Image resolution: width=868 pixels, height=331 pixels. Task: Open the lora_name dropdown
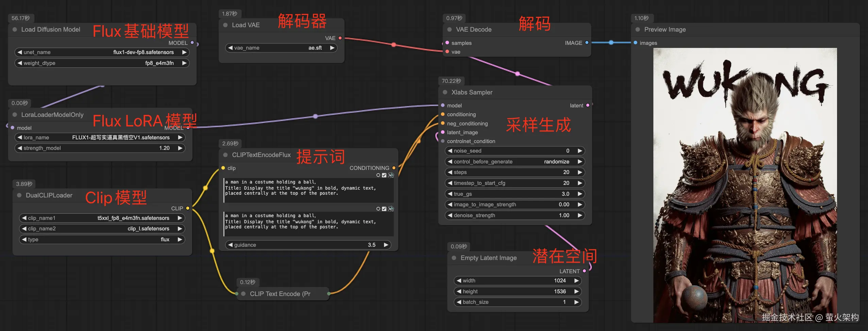click(x=100, y=138)
